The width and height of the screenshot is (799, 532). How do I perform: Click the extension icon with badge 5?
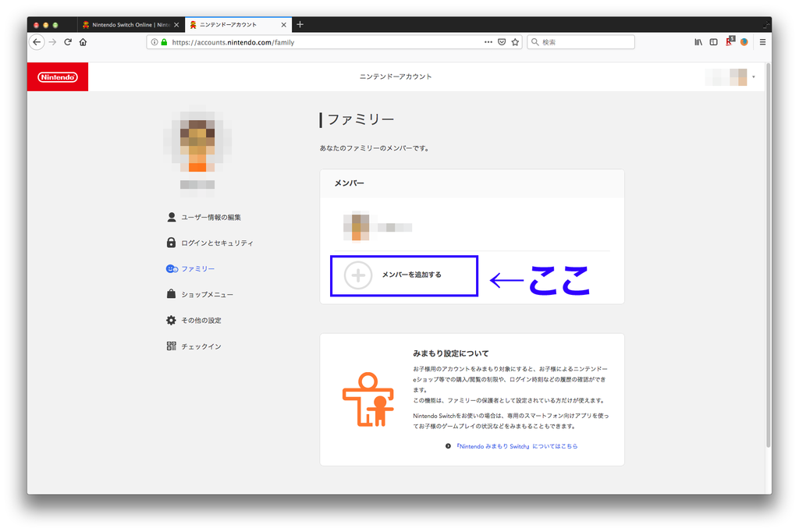730,41
